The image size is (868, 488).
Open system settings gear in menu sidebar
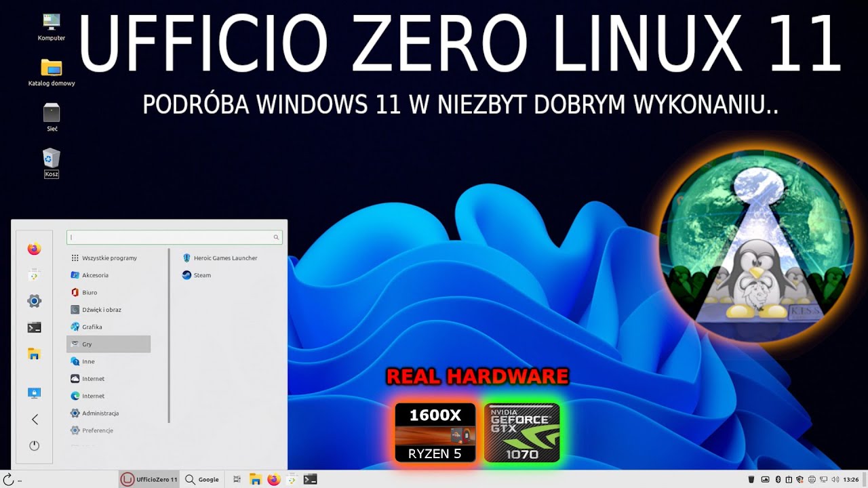(x=34, y=301)
